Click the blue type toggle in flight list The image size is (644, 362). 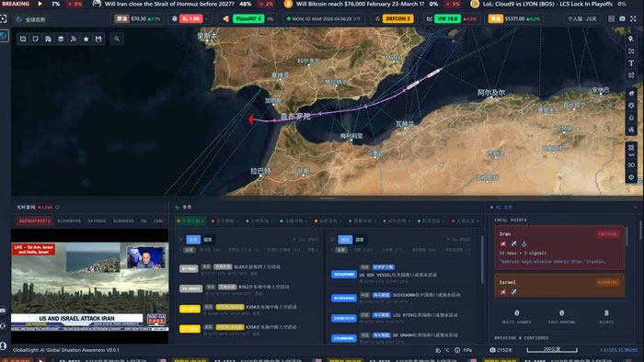(x=193, y=240)
